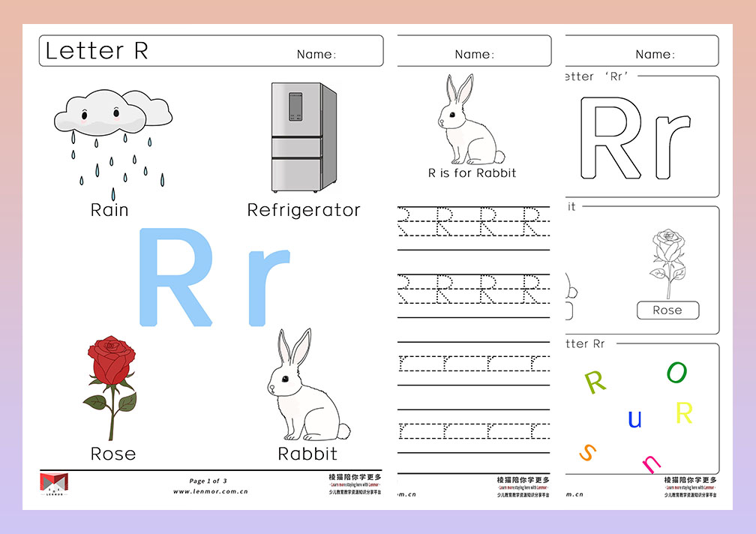Click the 'Rain' label
Screen dimensions: 756x534
click(x=109, y=210)
